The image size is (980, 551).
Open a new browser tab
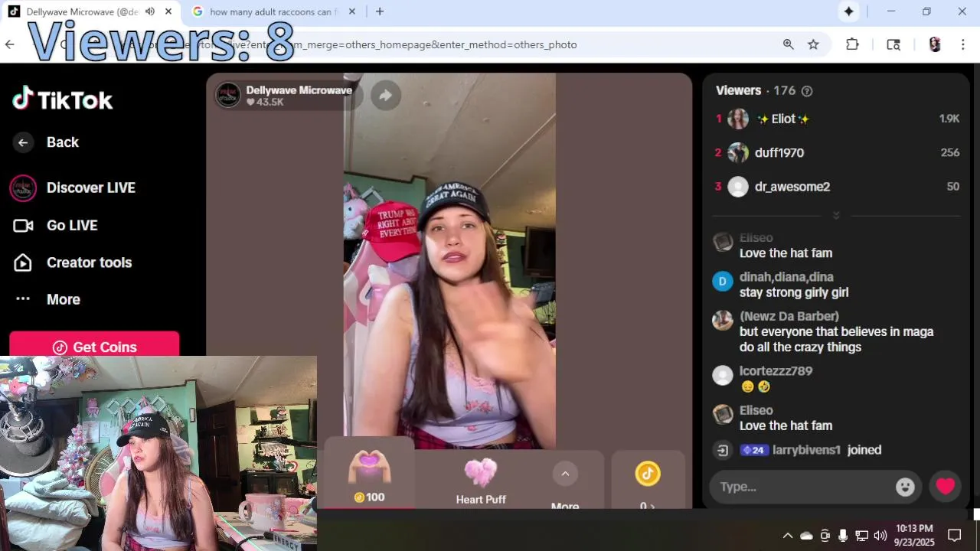pos(380,11)
